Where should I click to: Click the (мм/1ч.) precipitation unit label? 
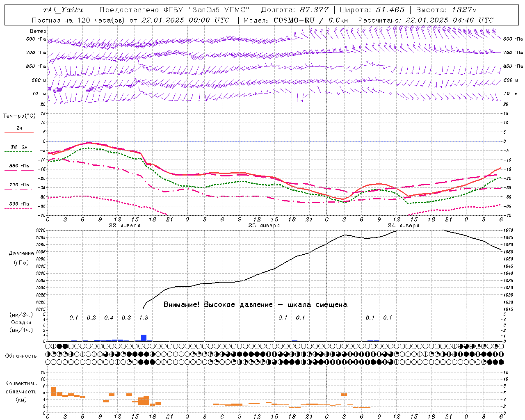(21, 330)
